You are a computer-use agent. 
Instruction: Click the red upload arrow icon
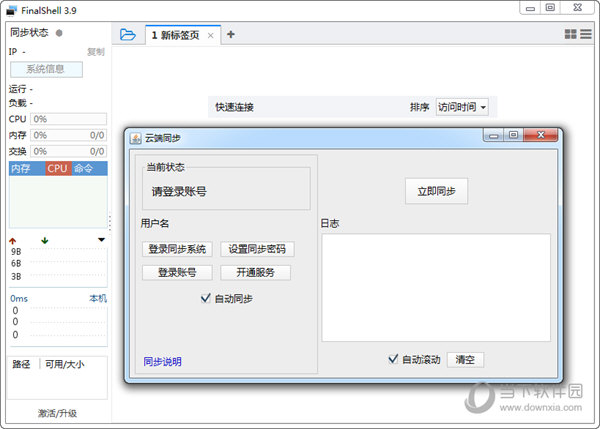(x=13, y=241)
